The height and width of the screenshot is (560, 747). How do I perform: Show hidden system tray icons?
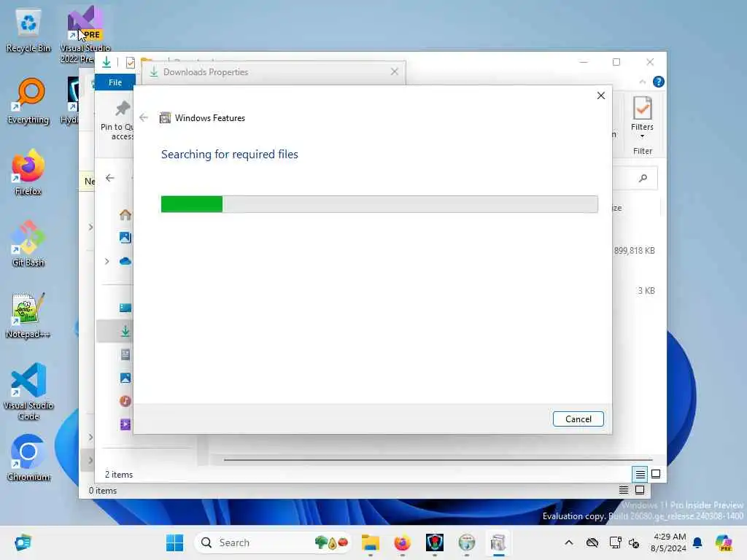click(569, 542)
